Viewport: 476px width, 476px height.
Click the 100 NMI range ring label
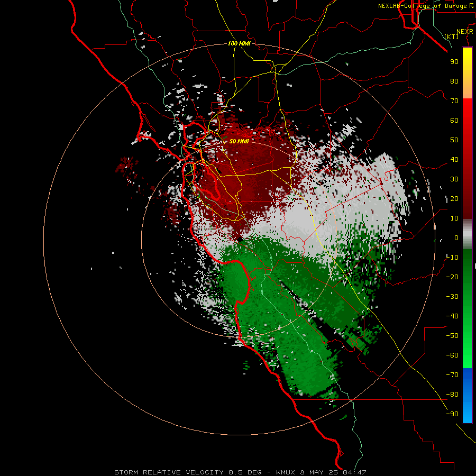[239, 43]
